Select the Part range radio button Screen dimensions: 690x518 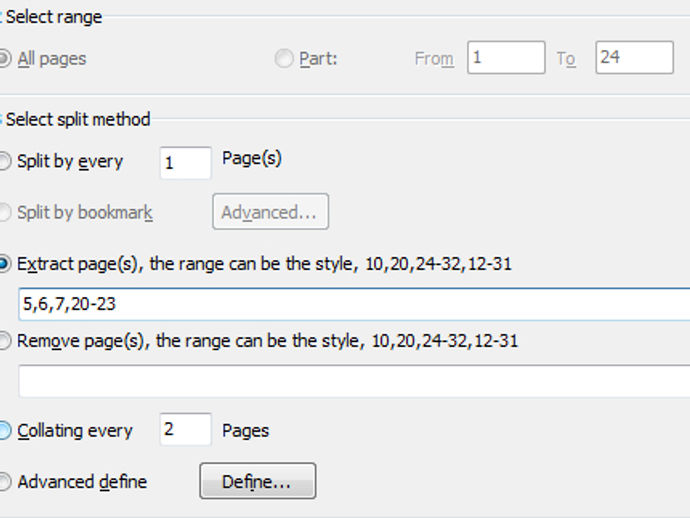[x=284, y=59]
